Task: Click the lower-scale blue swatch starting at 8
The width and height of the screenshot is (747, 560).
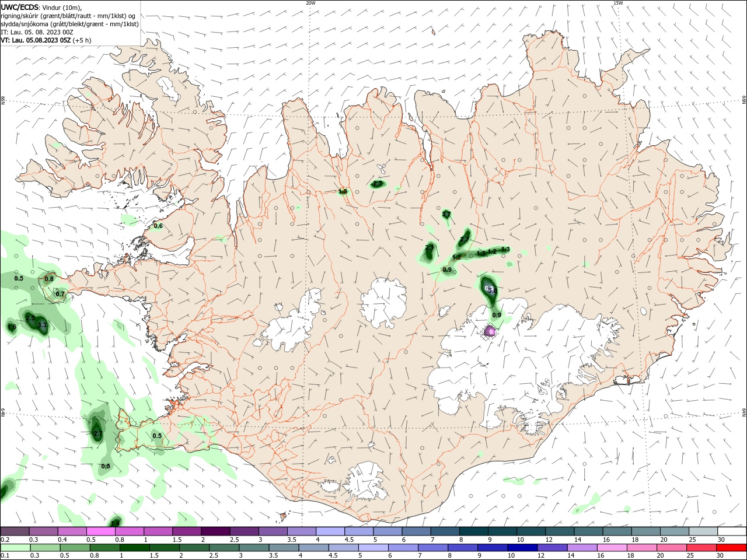Action: tap(463, 548)
